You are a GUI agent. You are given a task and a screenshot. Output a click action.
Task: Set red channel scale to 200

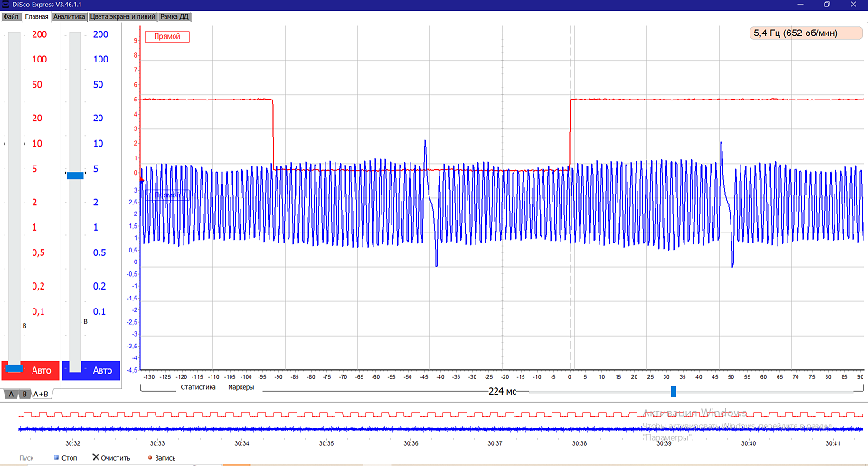[39, 34]
